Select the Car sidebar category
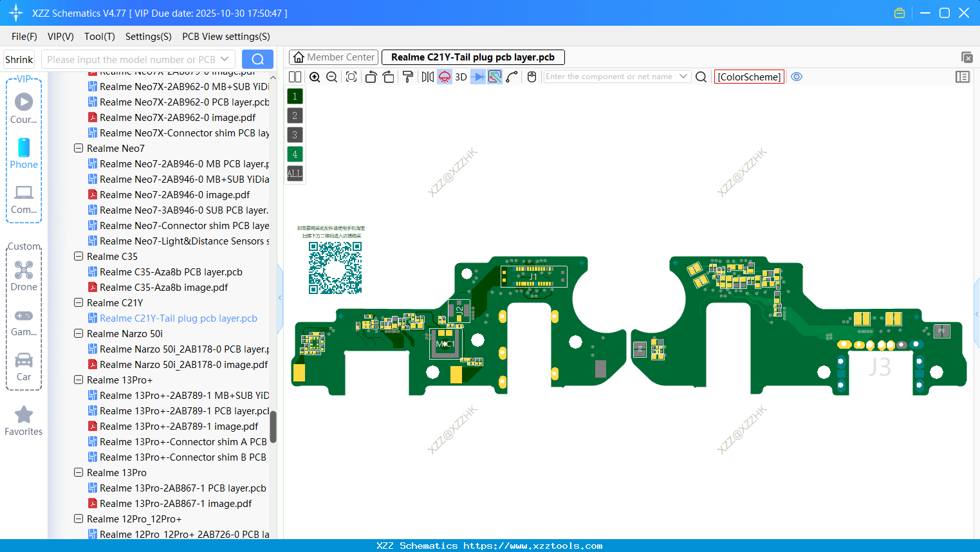 (24, 367)
